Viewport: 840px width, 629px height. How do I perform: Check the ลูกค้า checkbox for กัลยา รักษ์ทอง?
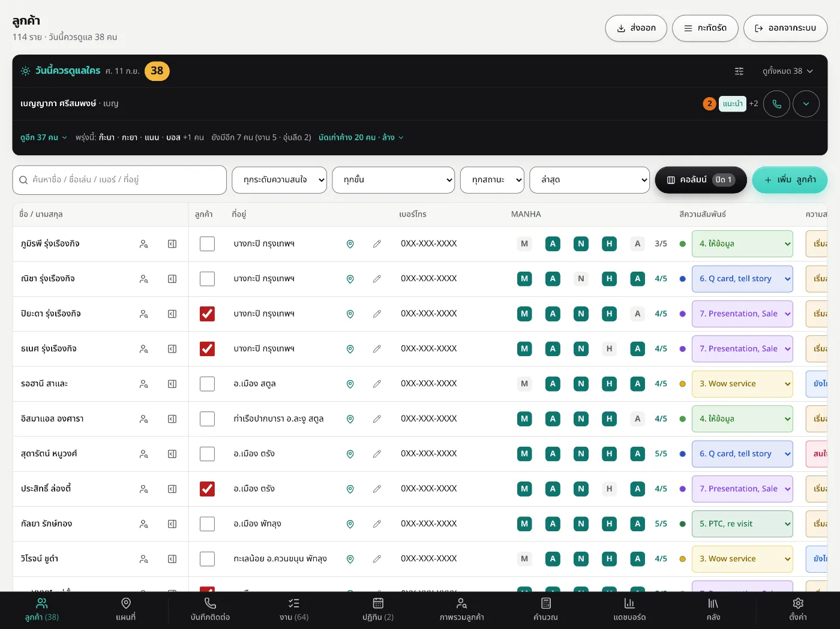[x=207, y=524]
